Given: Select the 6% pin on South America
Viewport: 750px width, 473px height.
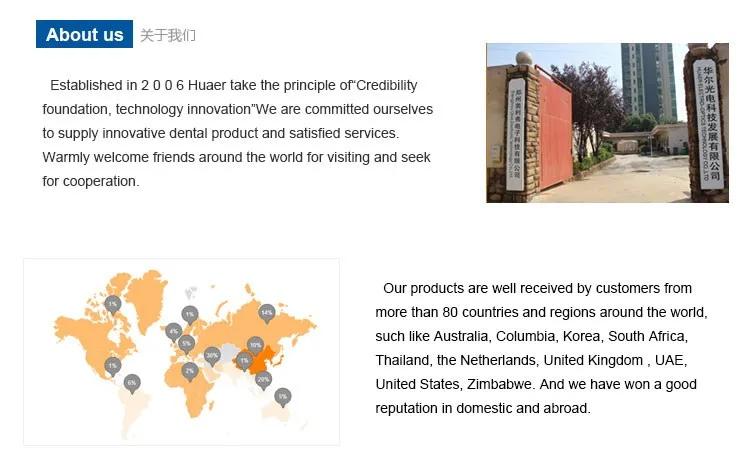Looking at the screenshot, I should (131, 382).
